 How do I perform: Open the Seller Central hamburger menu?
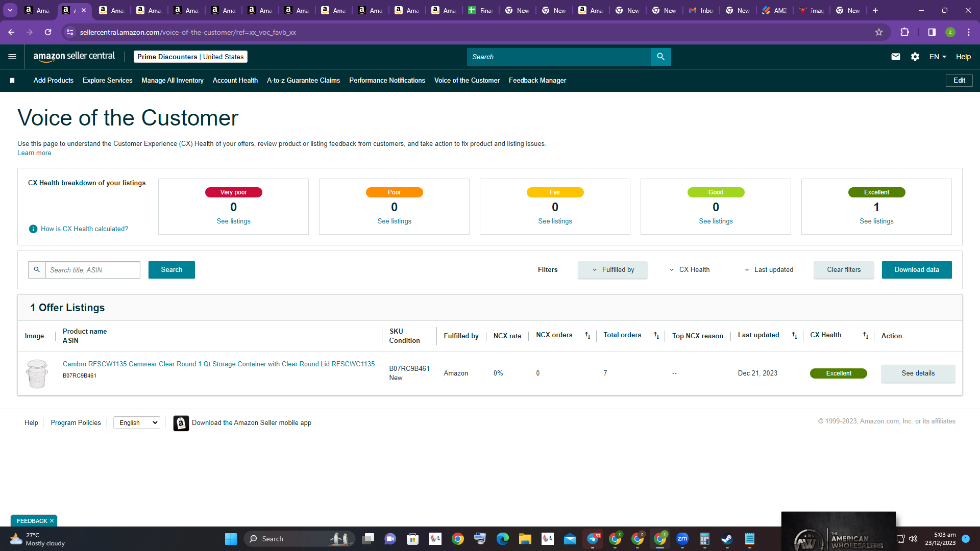(12, 57)
